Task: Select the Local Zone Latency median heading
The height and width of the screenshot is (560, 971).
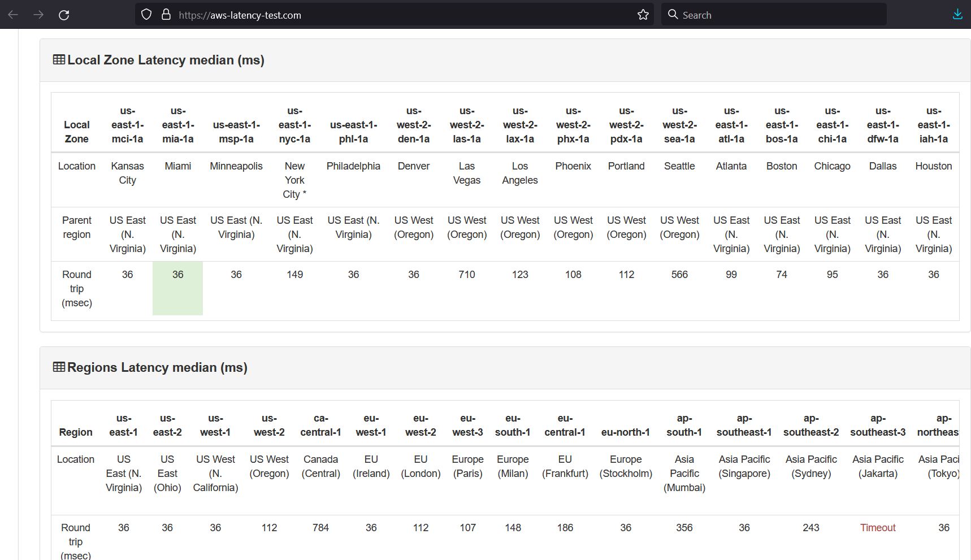Action: 166,60
